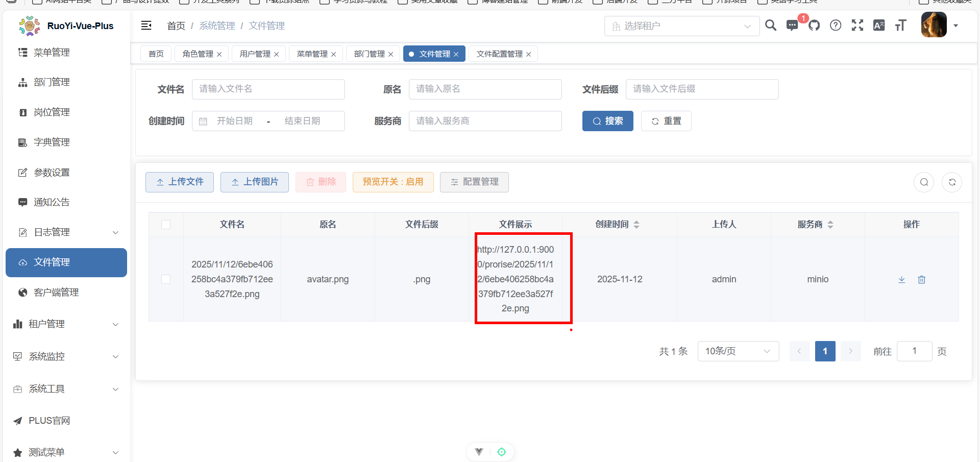Toggle fullscreen mode icon
980x462 pixels.
857,26
